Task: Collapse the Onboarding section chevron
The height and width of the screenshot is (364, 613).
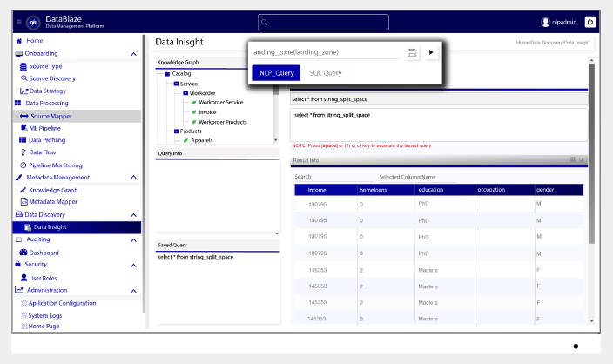Action: [x=133, y=54]
